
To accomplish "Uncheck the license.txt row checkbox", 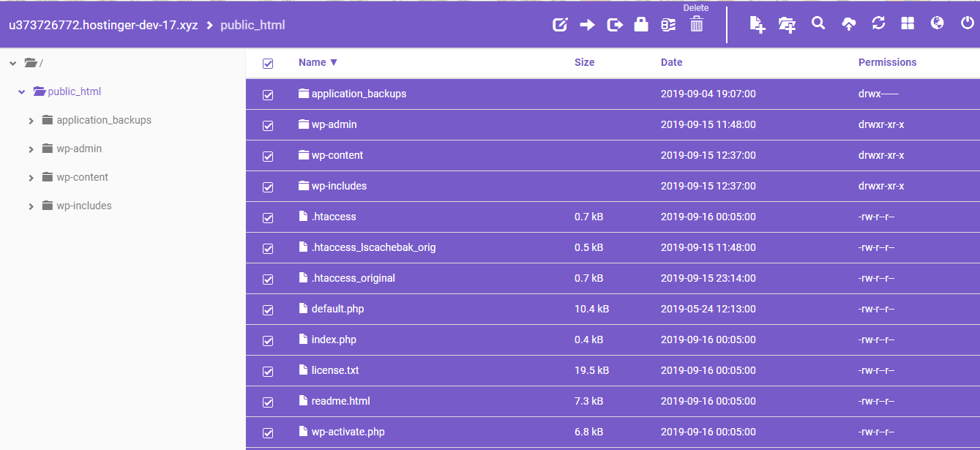I will pyautogui.click(x=268, y=372).
